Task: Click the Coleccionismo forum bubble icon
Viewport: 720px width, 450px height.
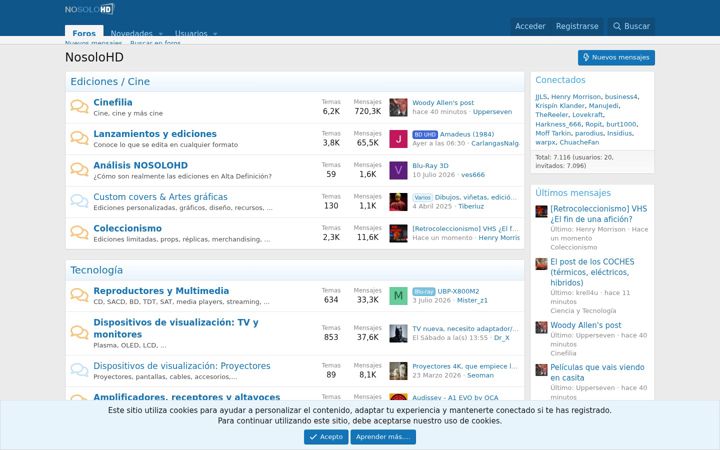Action: point(79,232)
